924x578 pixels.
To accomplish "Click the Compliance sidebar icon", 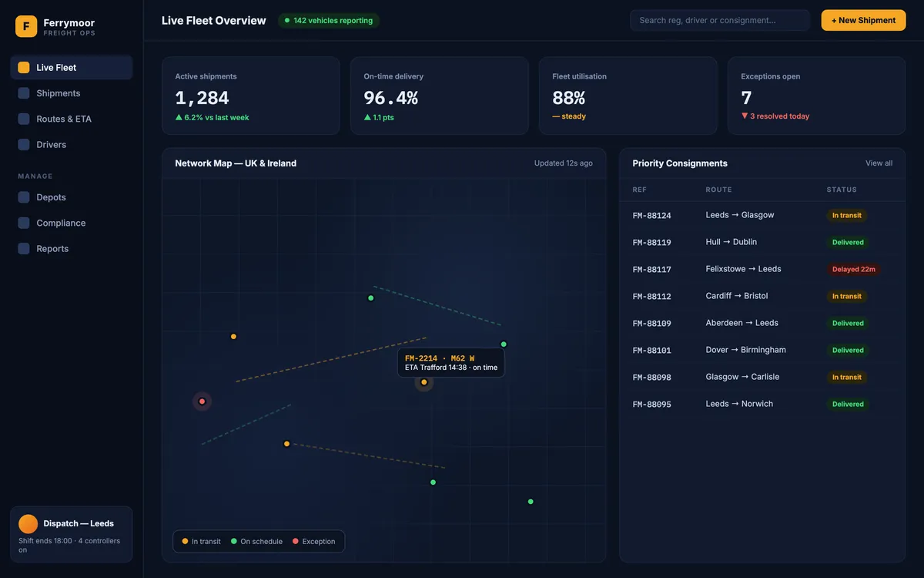I will 24,223.
